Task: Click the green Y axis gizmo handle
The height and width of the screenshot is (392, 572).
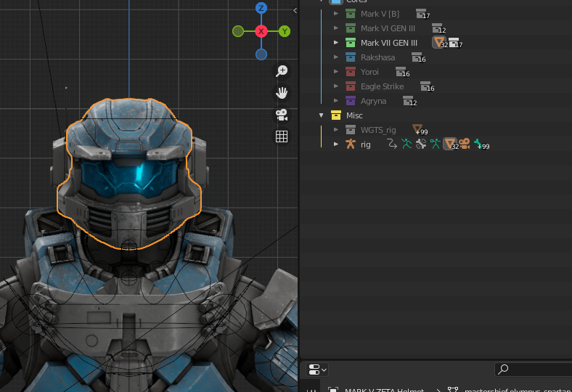Action: click(x=285, y=31)
